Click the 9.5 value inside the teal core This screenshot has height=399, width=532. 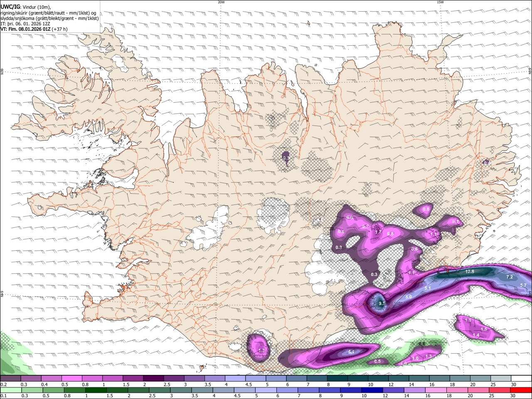coord(382,304)
